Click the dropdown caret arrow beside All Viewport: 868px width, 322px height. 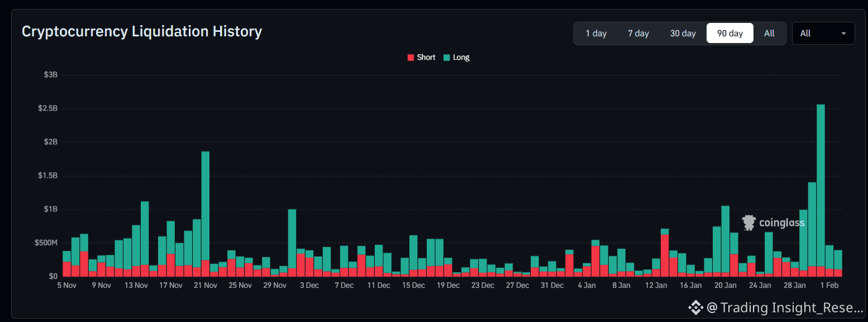(x=843, y=34)
